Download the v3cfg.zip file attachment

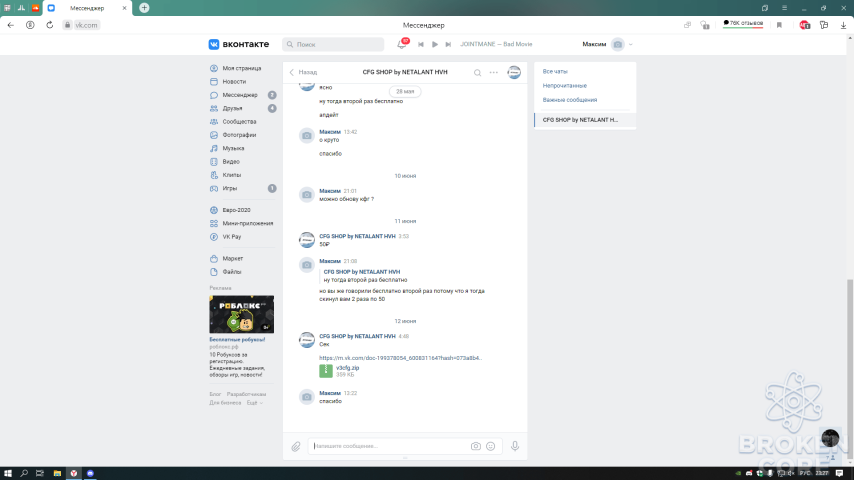347,368
